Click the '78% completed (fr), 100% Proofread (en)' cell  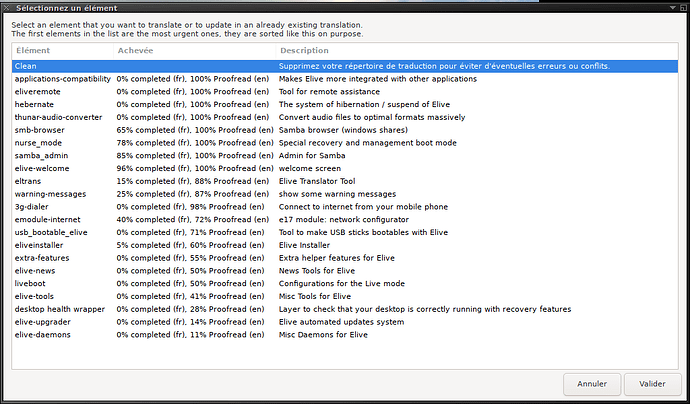point(195,143)
